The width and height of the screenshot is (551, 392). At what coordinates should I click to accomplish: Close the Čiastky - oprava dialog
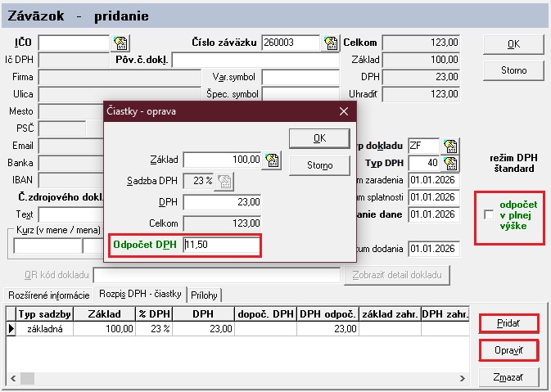click(x=343, y=110)
